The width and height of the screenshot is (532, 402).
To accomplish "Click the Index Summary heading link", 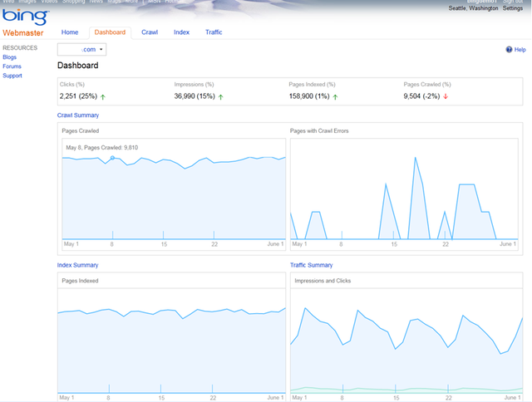I will (x=77, y=265).
